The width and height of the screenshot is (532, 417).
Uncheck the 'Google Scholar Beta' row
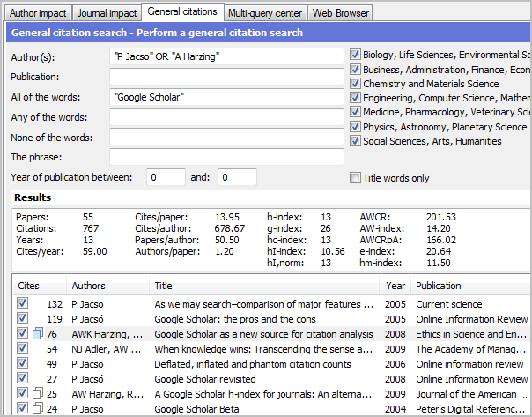[x=22, y=408]
